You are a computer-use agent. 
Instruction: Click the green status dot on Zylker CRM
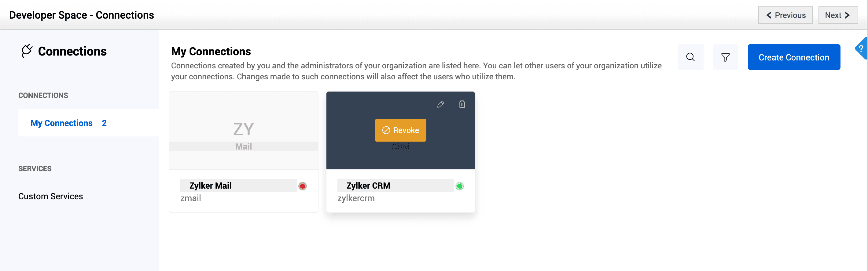click(x=460, y=186)
